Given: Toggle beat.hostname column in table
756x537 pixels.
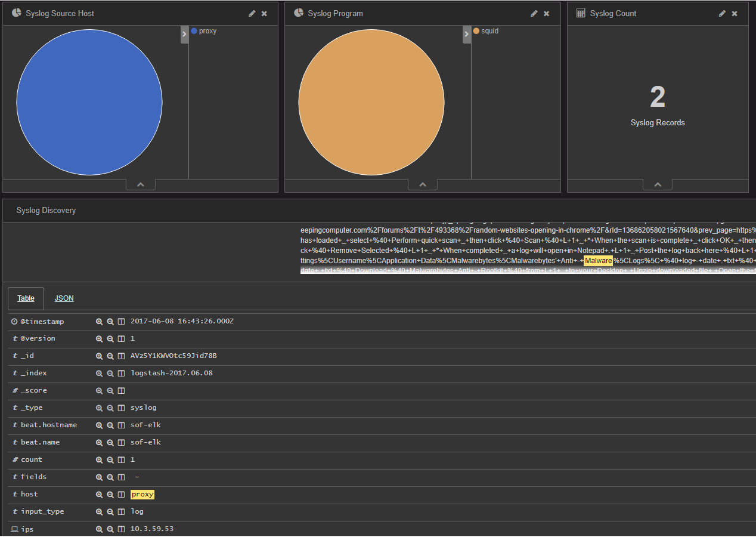Looking at the screenshot, I should click(121, 425).
